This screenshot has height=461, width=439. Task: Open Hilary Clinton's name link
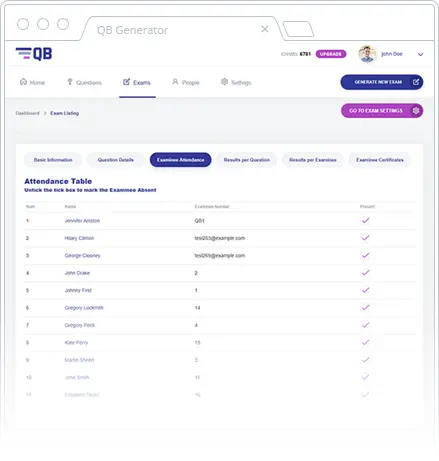coord(79,238)
